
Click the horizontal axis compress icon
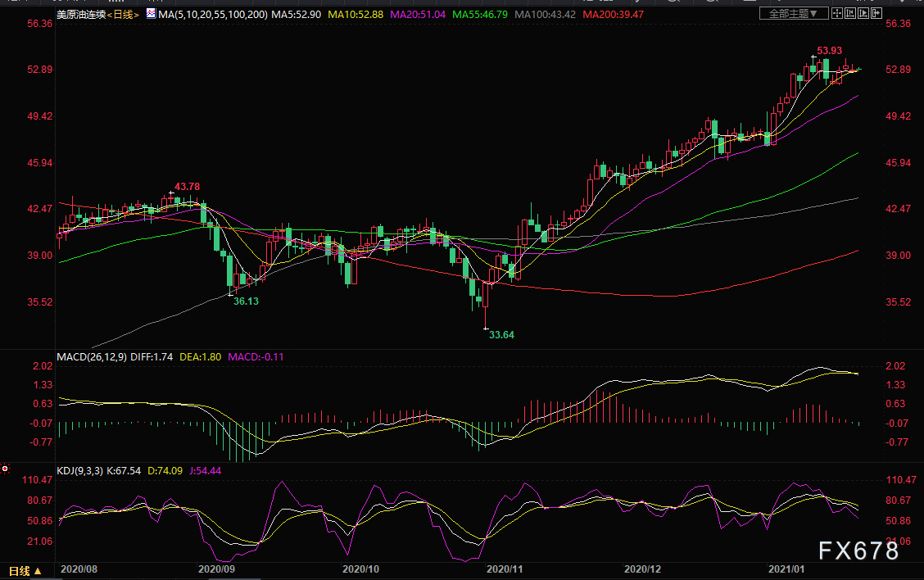849,14
